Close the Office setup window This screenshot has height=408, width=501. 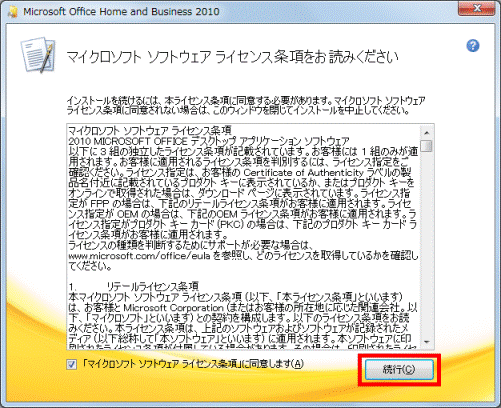tap(477, 8)
